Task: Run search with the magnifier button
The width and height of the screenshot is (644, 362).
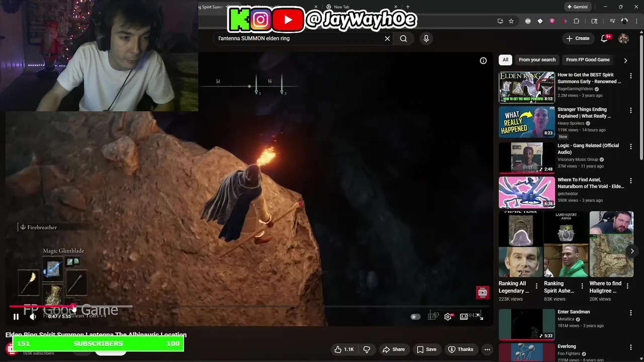Action: [404, 38]
